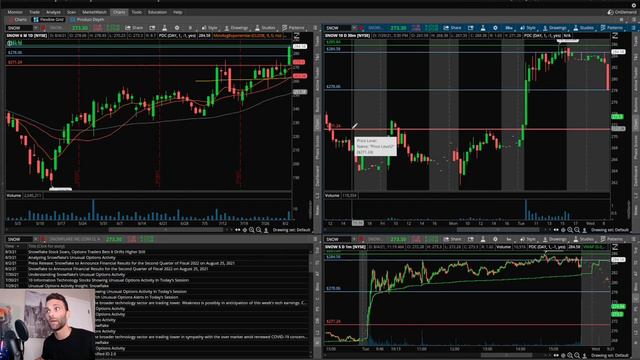Open the Monitor menu tab
The image size is (640, 360).
(15, 12)
